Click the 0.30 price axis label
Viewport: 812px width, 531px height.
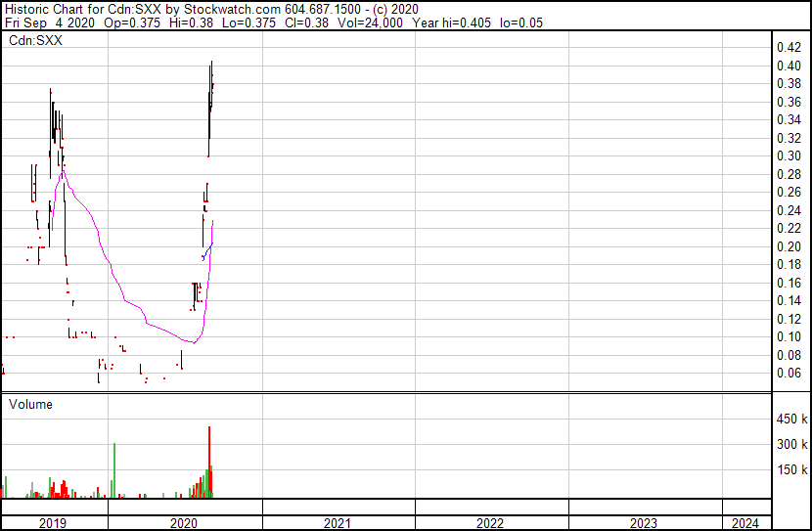click(x=789, y=156)
